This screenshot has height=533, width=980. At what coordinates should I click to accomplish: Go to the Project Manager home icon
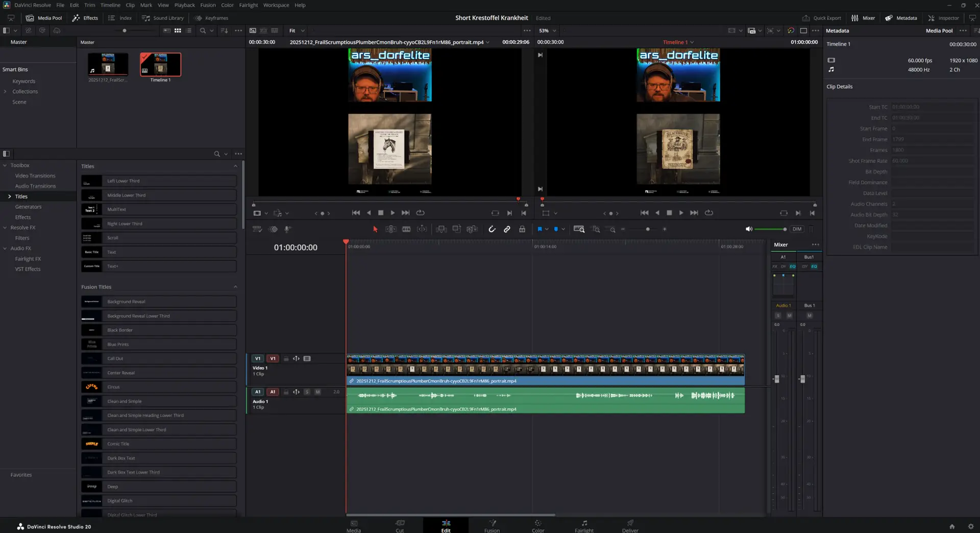coord(952,526)
